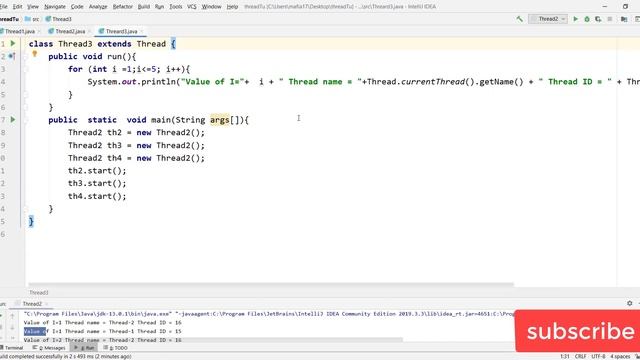Open Project Structure icon in top toolbar
This screenshot has width=640, height=360.
point(624,19)
